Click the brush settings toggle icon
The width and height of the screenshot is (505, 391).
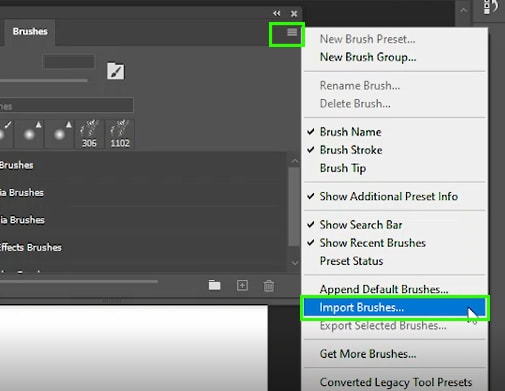coord(115,71)
